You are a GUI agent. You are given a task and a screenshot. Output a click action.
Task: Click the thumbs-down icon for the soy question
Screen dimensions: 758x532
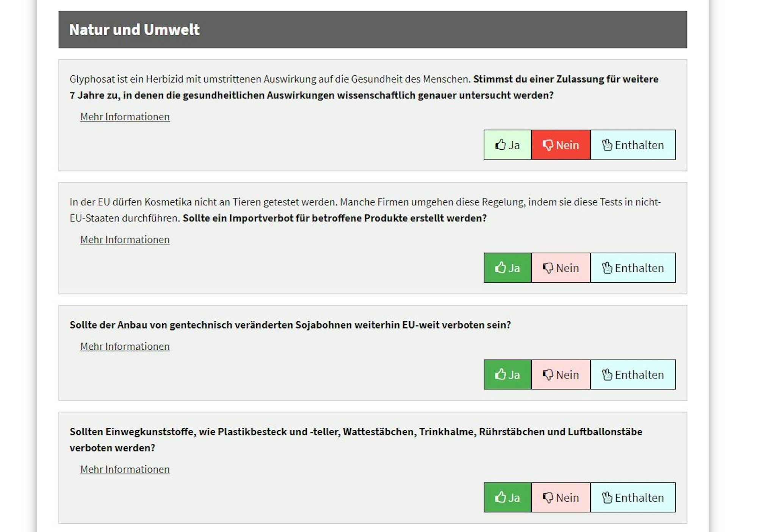point(548,375)
